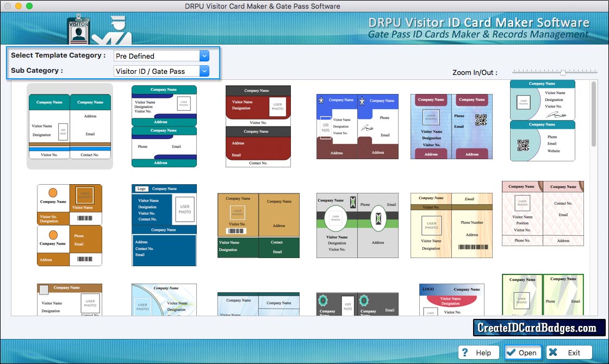The image size is (609, 364).
Task: Select the pink patterned Position template
Action: pos(543,214)
